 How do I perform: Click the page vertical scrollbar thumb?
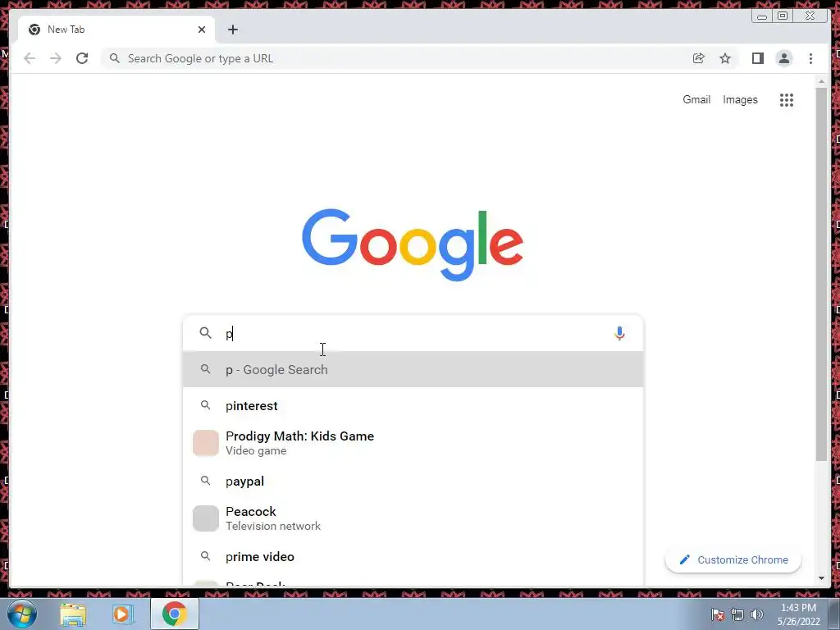coord(821,273)
